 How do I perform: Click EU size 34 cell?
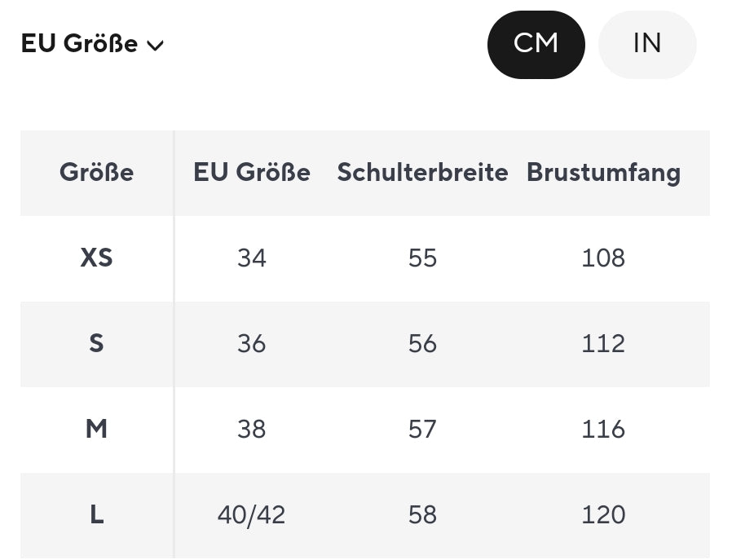coord(251,258)
